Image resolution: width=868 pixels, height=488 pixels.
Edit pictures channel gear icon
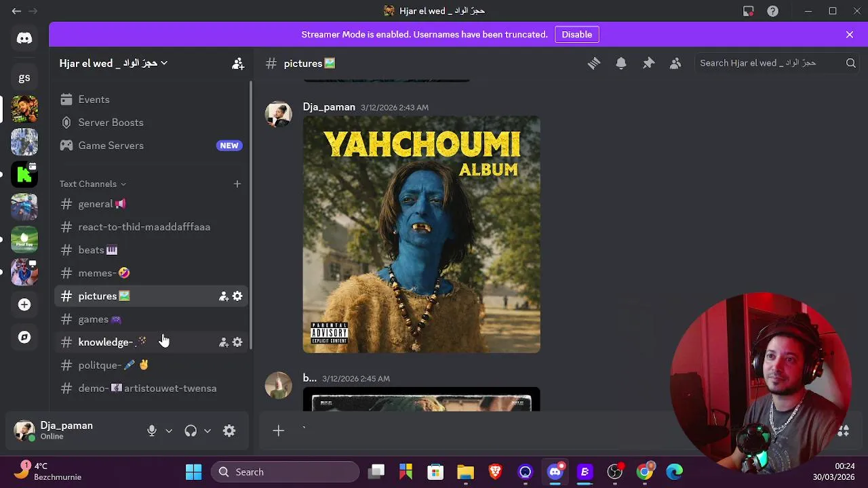click(x=237, y=296)
